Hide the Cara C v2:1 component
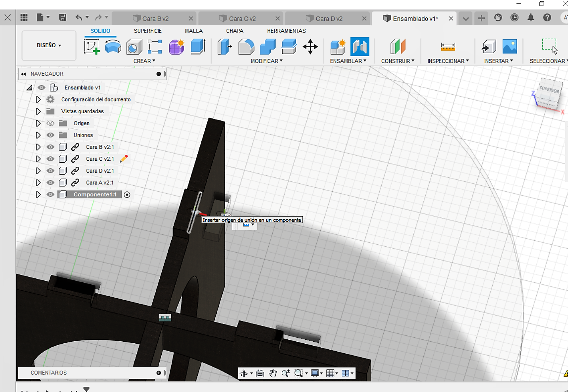The height and width of the screenshot is (392, 568). click(50, 159)
